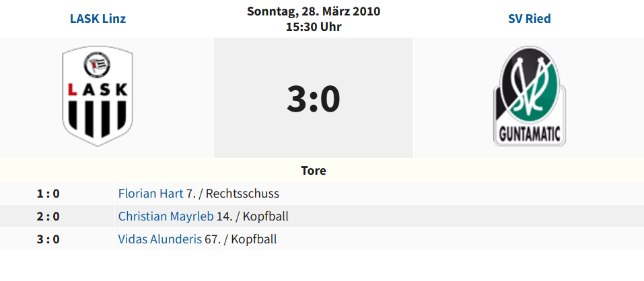Select the 3 : 0 score in goals list

[48, 239]
